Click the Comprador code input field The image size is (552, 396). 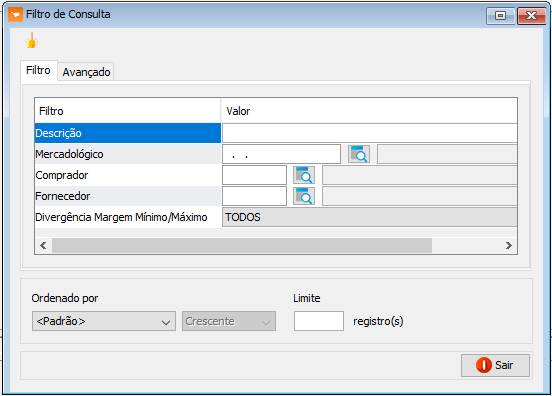pyautogui.click(x=255, y=175)
